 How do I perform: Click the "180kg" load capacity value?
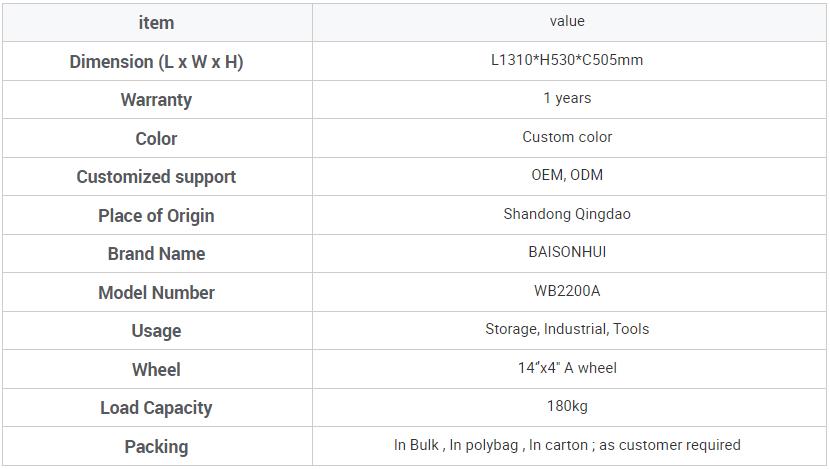[x=567, y=406]
